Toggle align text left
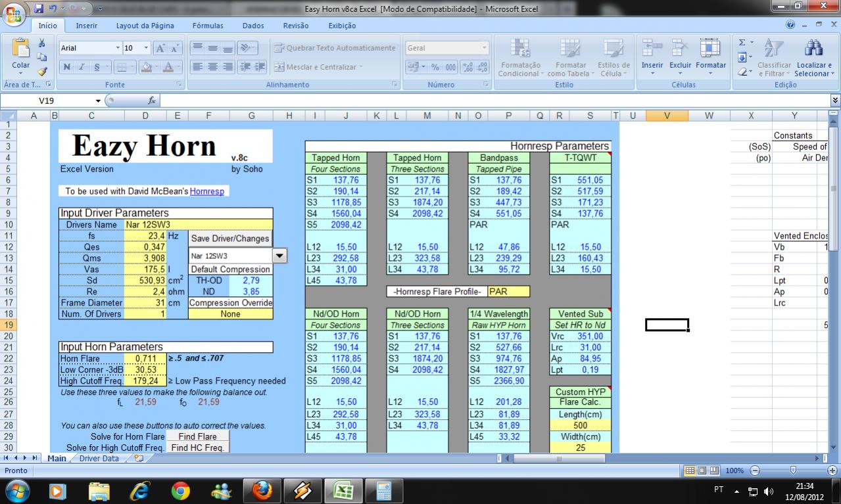Viewport: 841px width, 504px height. pyautogui.click(x=197, y=66)
